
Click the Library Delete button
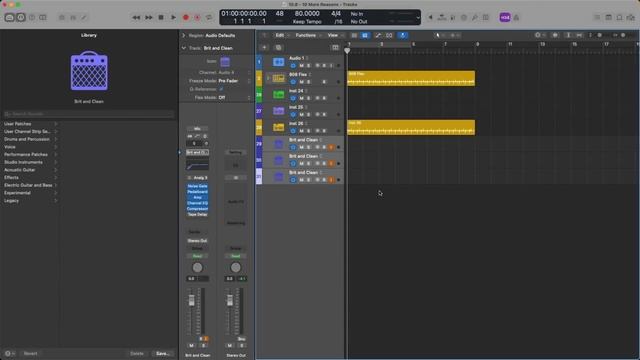point(137,353)
